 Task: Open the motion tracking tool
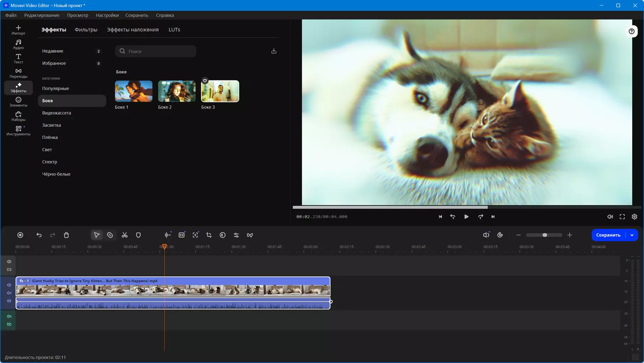tap(195, 235)
